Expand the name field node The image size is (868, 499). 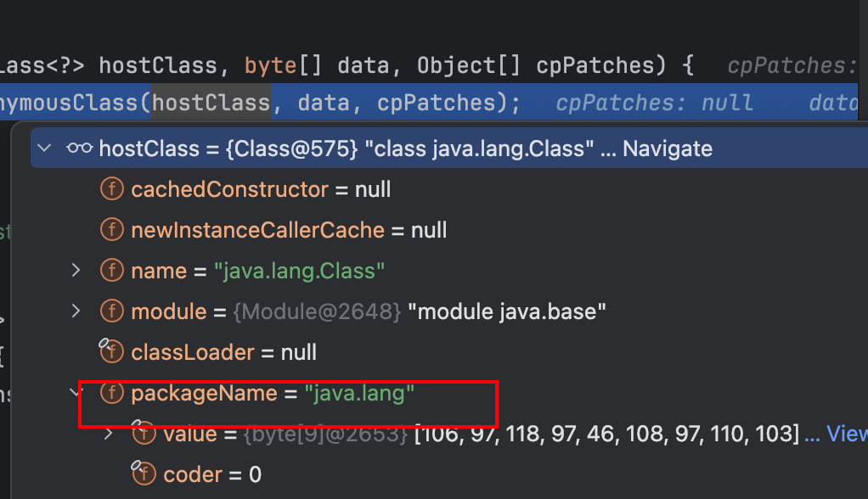[x=76, y=271]
